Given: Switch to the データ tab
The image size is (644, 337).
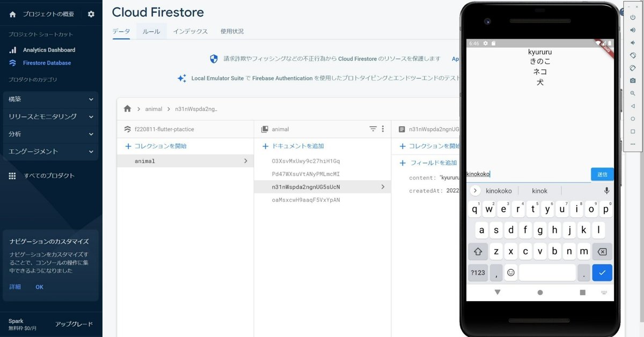Looking at the screenshot, I should pyautogui.click(x=121, y=31).
